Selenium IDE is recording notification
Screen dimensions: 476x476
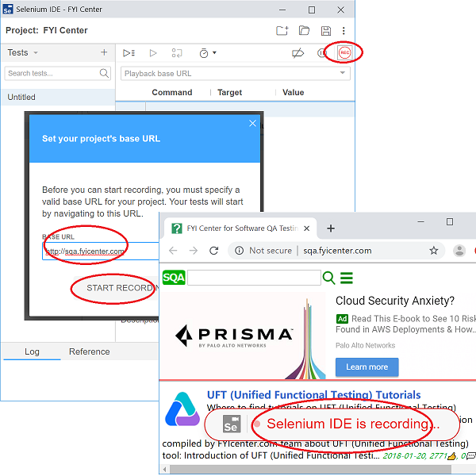coord(332,424)
